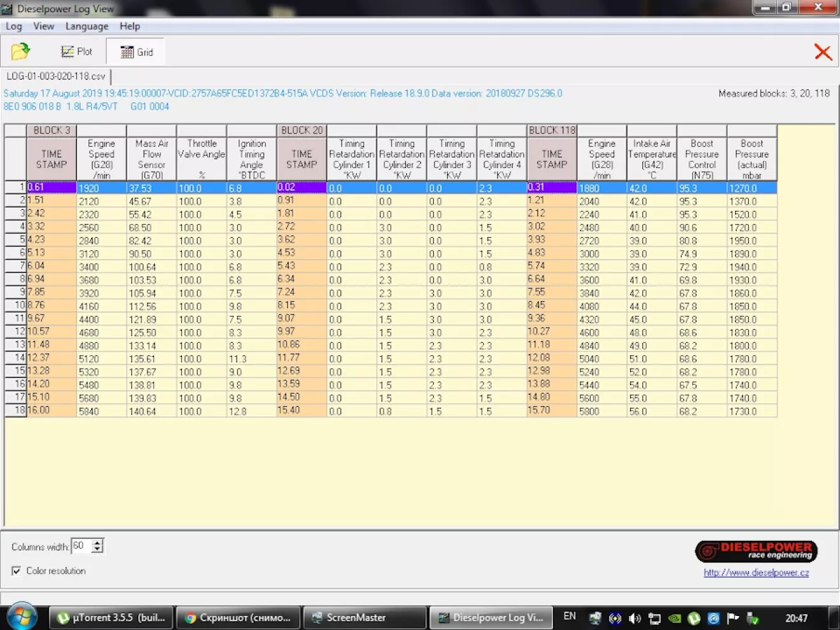Screen dimensions: 840x630
Task: Click the open log file folder icon
Action: pos(20,52)
